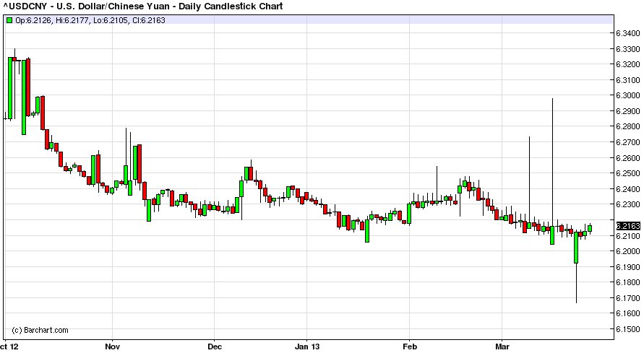The image size is (644, 353).
Task: Select the 6.2400 price axis label
Action: [x=628, y=189]
